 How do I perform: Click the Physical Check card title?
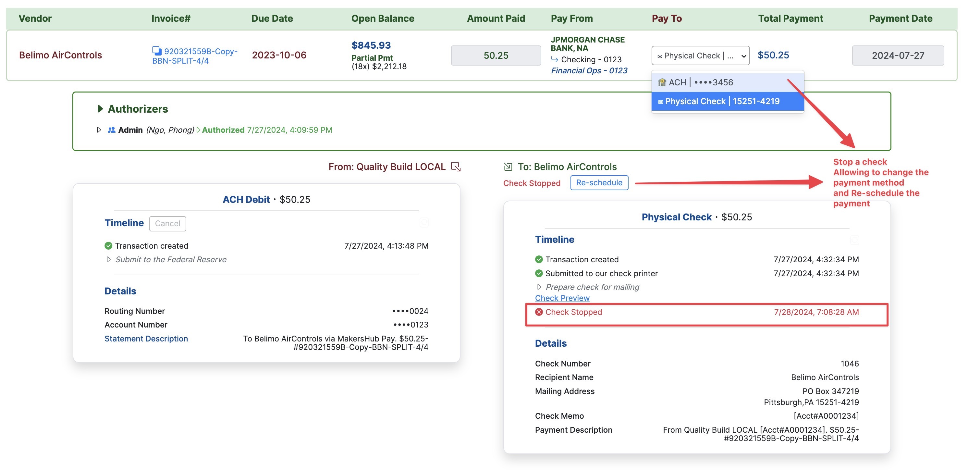676,217
